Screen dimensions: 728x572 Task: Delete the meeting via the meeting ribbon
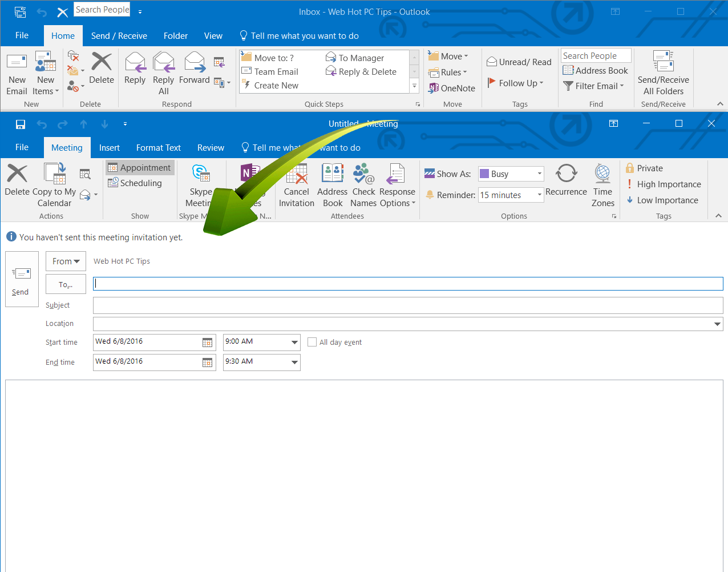pyautogui.click(x=17, y=180)
